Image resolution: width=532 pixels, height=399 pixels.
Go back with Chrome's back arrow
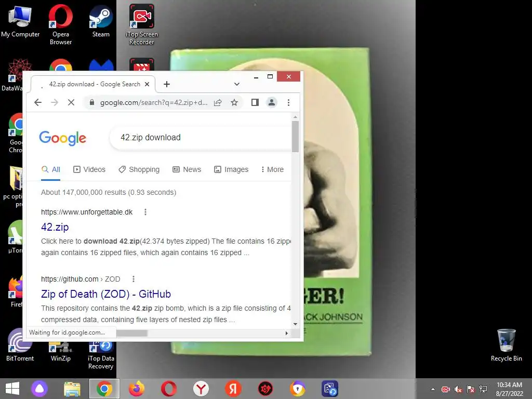pos(37,102)
